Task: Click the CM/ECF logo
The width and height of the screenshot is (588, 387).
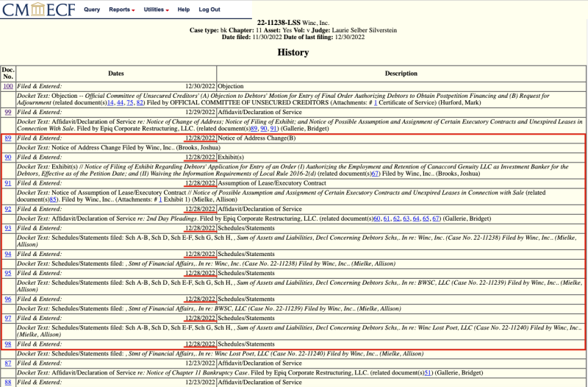Action: tap(39, 10)
